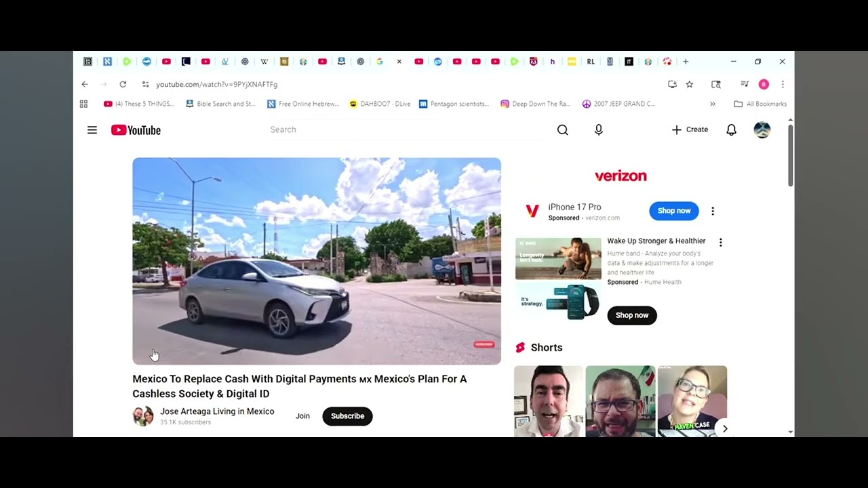868x488 pixels.
Task: Open the iPhone 17 Pro ad title
Action: pos(574,207)
